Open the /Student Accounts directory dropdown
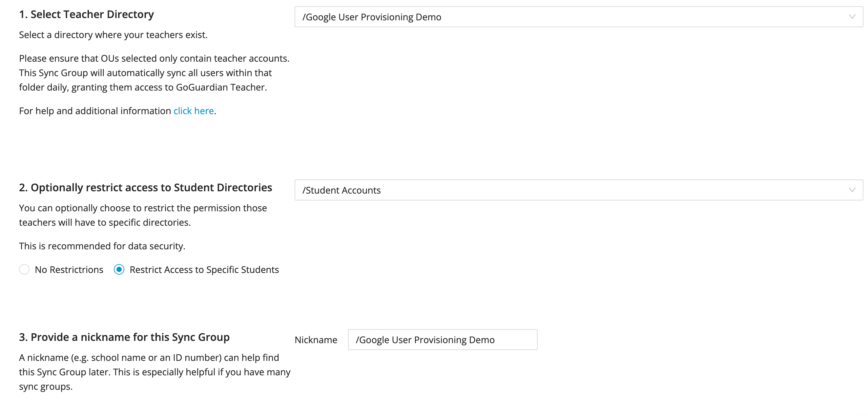This screenshot has width=868, height=416. click(573, 190)
